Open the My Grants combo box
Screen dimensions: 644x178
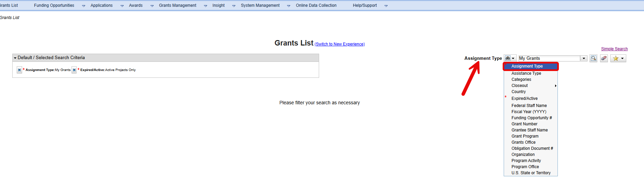click(x=584, y=58)
